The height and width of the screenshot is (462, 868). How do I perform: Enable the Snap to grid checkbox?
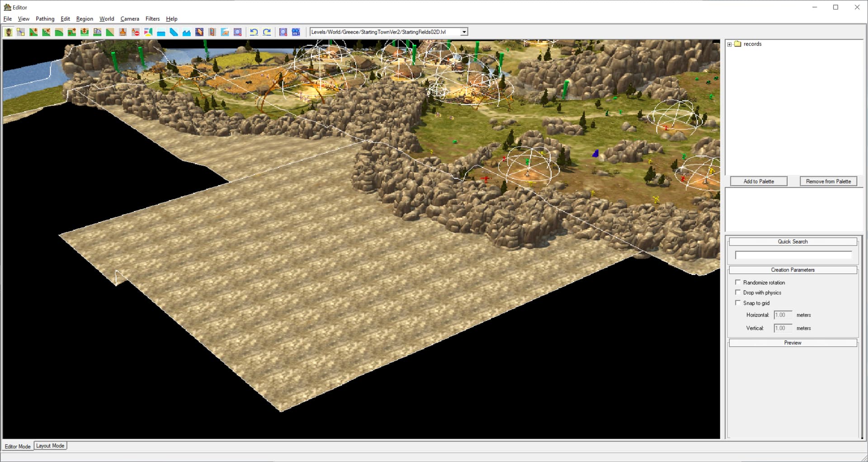738,303
